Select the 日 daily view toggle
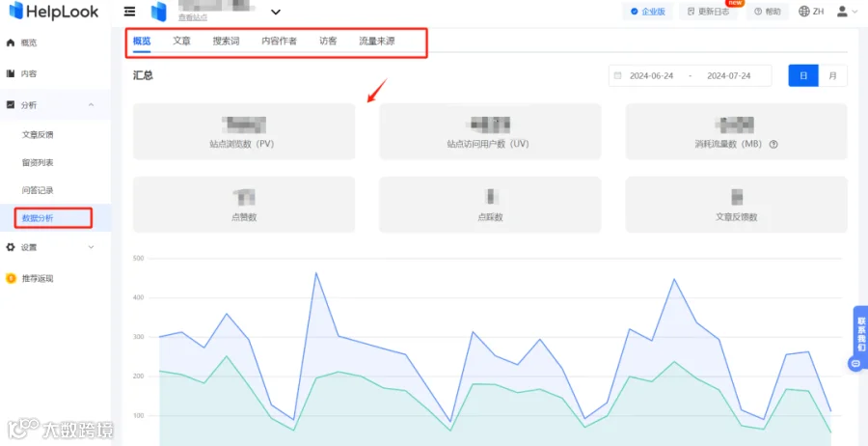The width and height of the screenshot is (868, 446). coord(803,76)
